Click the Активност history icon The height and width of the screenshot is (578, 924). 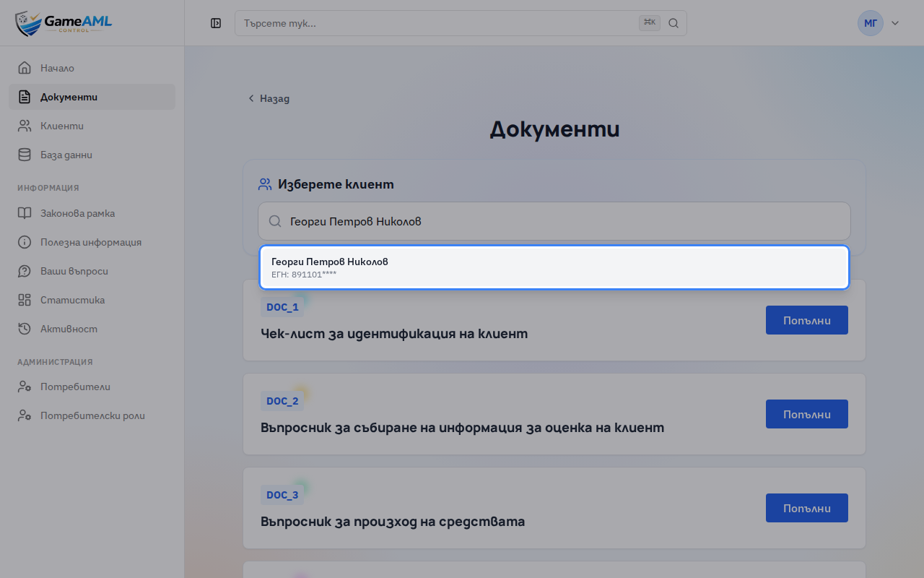25,329
